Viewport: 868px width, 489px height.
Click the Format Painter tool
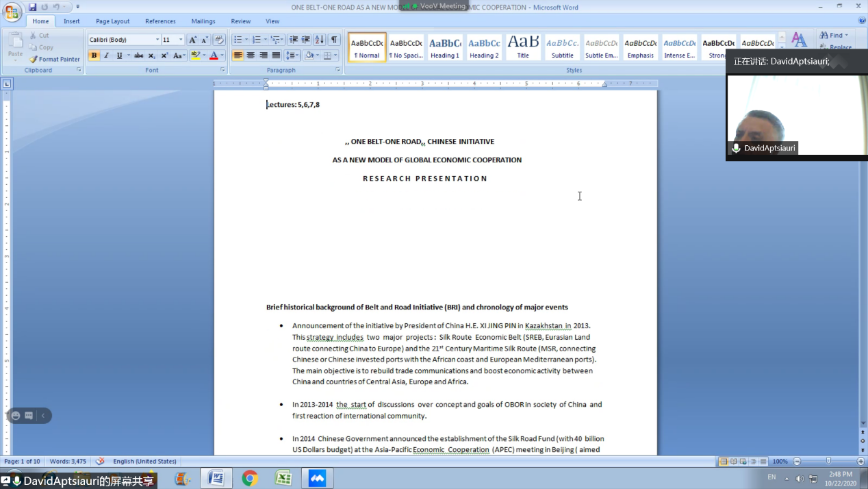pyautogui.click(x=55, y=60)
